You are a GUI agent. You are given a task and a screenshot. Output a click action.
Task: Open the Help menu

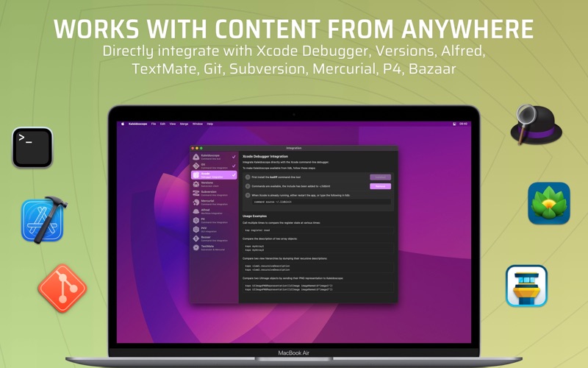point(210,124)
